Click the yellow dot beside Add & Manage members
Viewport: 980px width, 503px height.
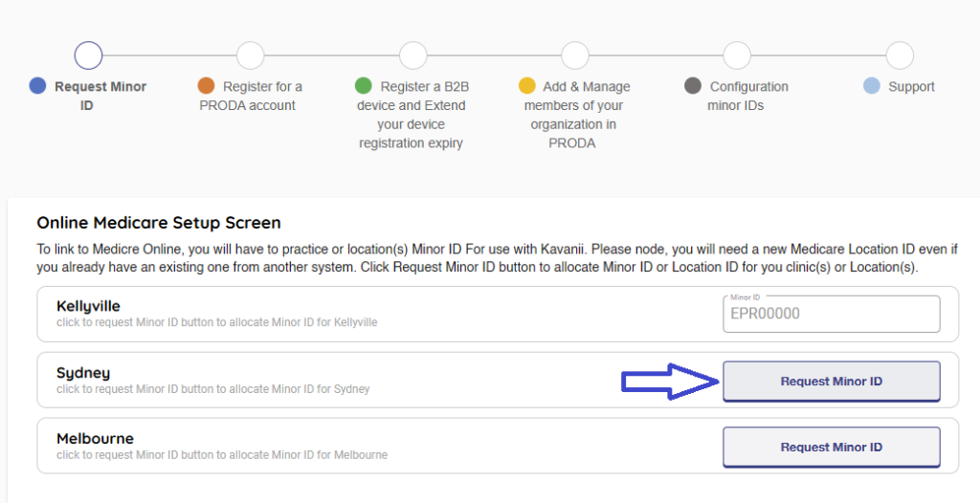point(526,86)
